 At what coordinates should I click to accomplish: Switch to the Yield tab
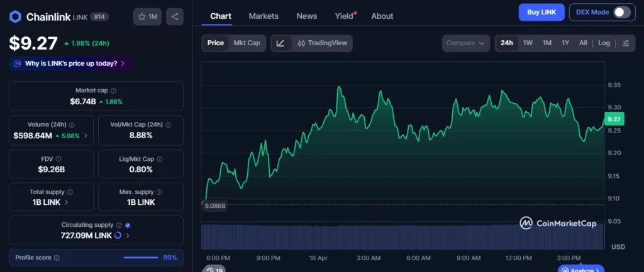click(344, 16)
